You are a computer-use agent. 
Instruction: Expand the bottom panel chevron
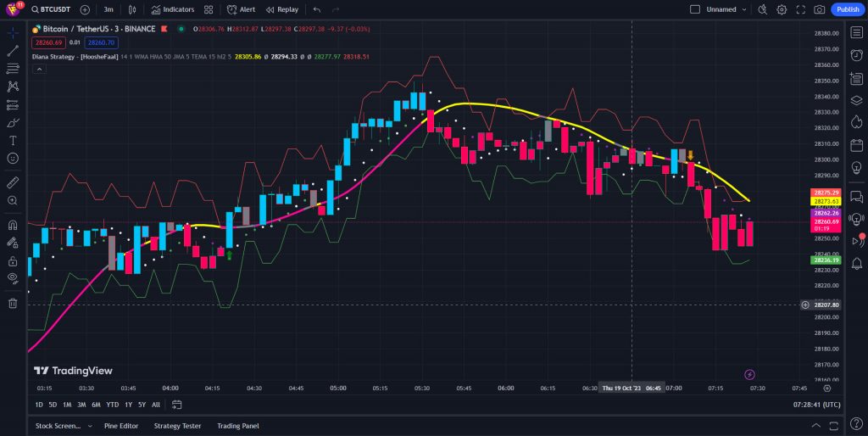(x=816, y=426)
